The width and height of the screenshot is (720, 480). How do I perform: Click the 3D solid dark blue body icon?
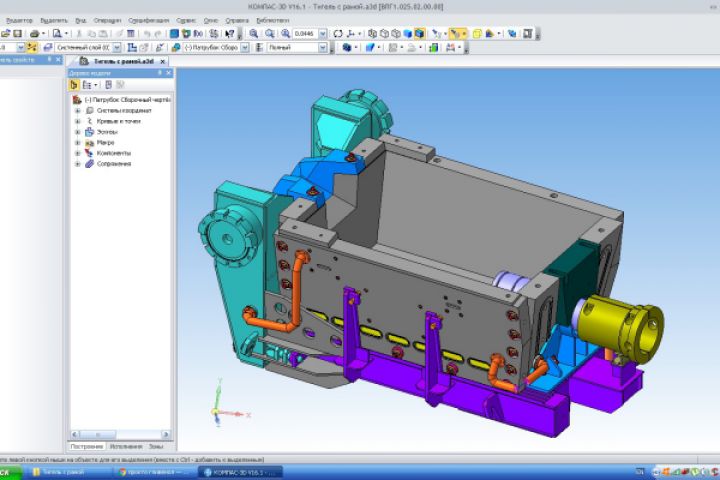point(347,47)
